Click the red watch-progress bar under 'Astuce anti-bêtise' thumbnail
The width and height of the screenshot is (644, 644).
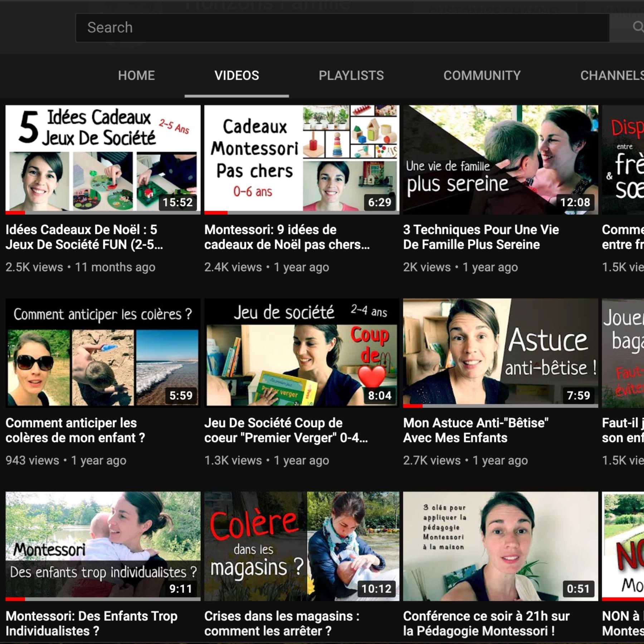coord(413,406)
